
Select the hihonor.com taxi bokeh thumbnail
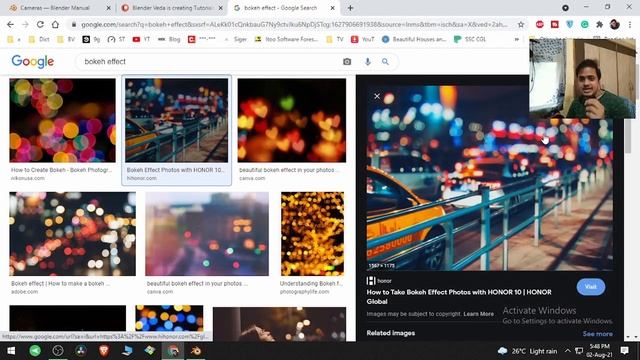pos(176,120)
